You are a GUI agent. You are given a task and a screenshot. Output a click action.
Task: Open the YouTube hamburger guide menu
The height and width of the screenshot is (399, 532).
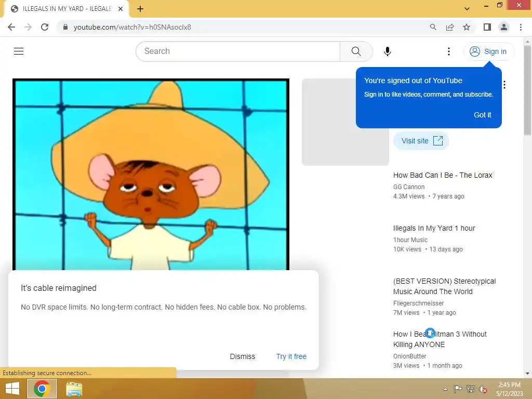tap(19, 51)
